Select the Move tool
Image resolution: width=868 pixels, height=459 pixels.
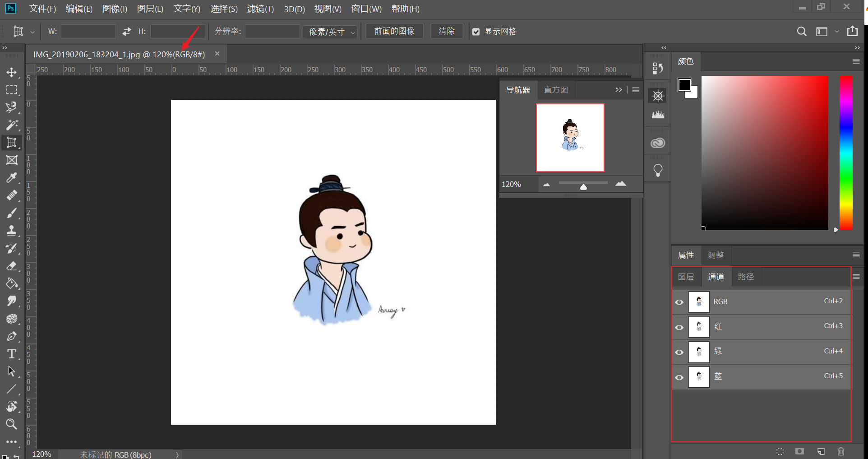coord(12,72)
